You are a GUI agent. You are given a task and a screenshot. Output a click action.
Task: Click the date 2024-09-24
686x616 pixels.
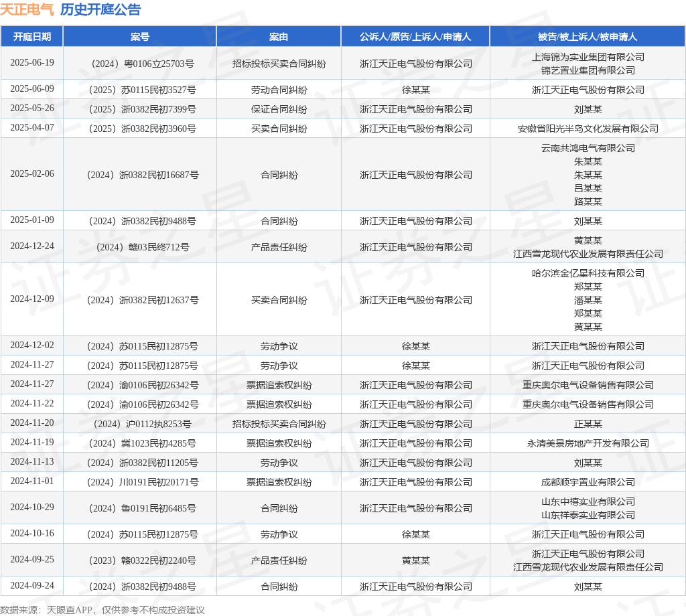tap(32, 586)
